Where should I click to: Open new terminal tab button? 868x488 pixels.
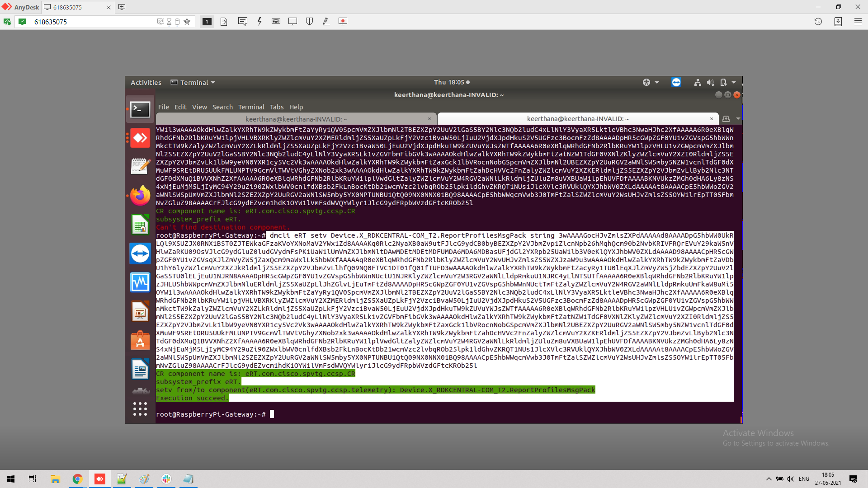726,119
